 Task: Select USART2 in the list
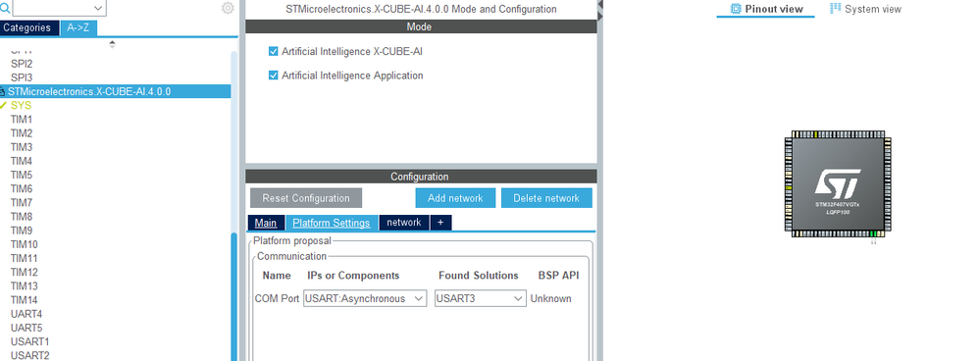pyautogui.click(x=30, y=355)
